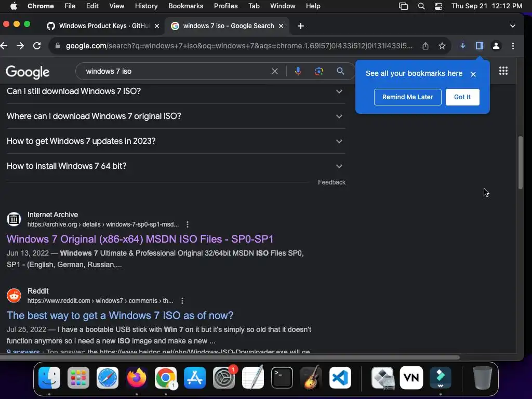Open more options for Internet Archive result

coord(188,224)
